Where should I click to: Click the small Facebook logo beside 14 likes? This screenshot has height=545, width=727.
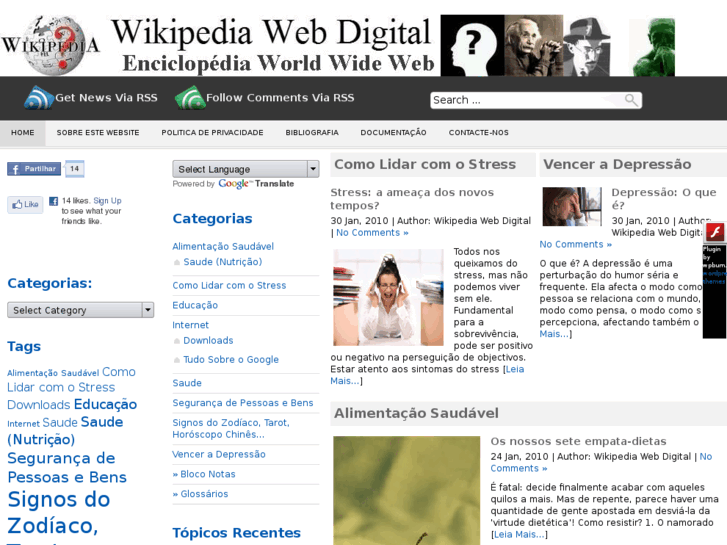click(x=54, y=201)
